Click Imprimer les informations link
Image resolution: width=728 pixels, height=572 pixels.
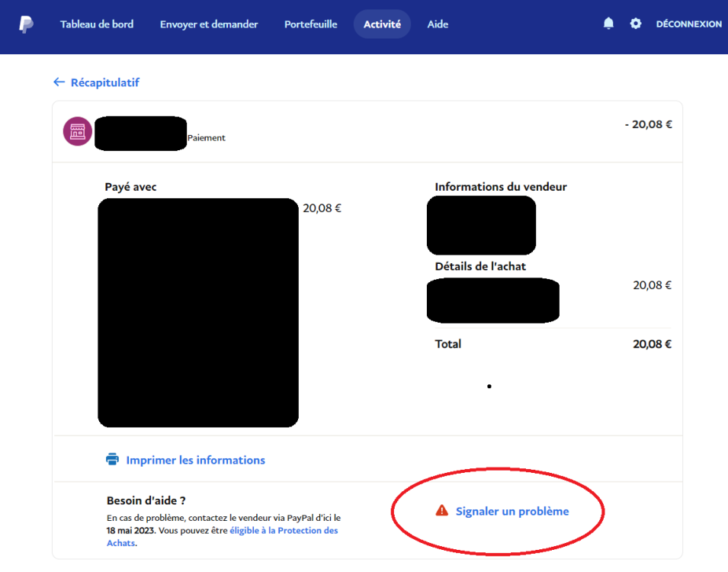(195, 460)
